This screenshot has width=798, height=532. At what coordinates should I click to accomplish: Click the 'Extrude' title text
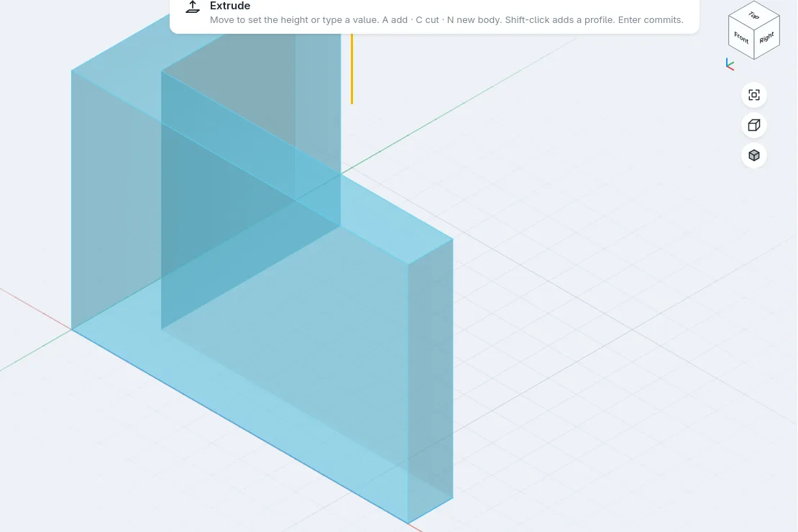click(230, 6)
